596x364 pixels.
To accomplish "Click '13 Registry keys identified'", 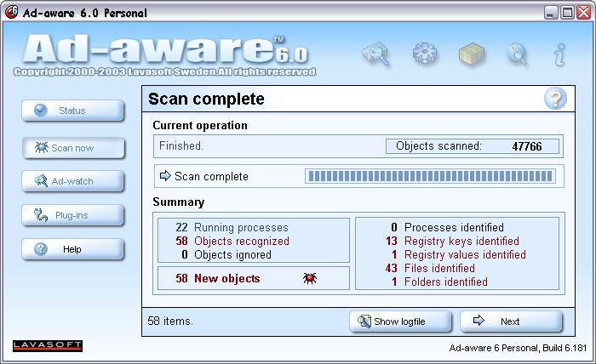I will (x=452, y=241).
